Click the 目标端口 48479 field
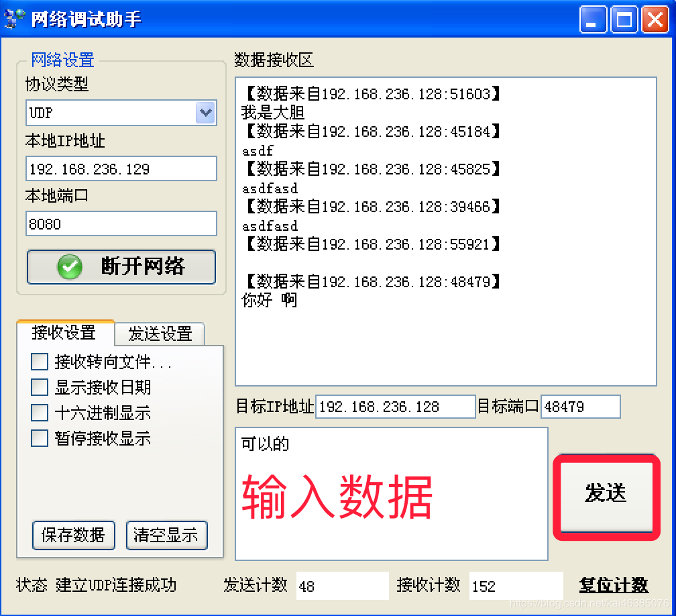Viewport: 676px width, 616px height. pyautogui.click(x=580, y=407)
